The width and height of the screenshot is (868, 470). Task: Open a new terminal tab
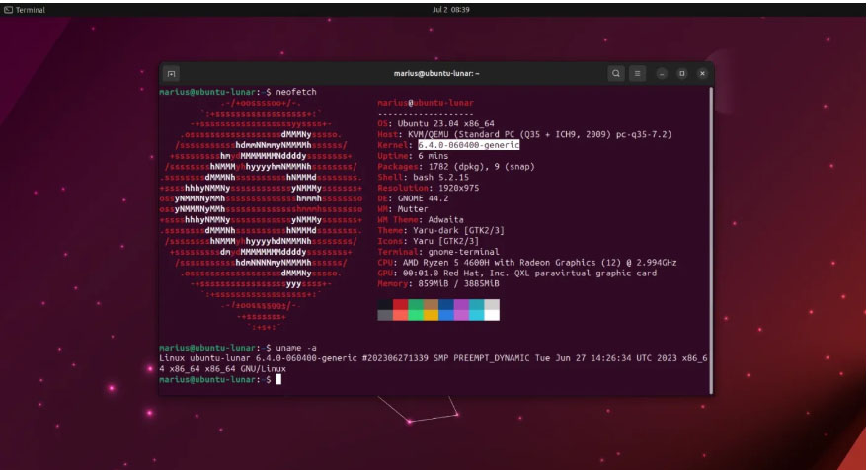pyautogui.click(x=171, y=74)
